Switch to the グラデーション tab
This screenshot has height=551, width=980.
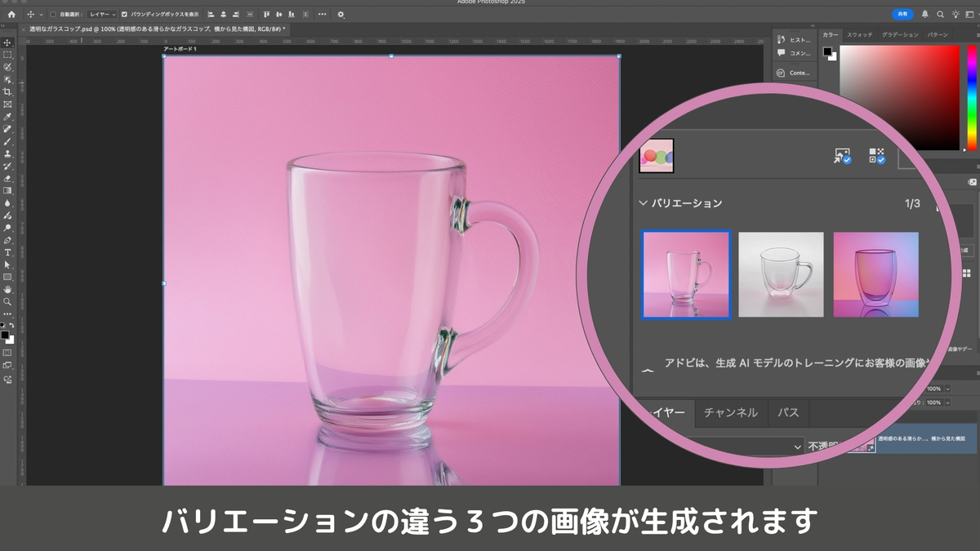click(899, 35)
